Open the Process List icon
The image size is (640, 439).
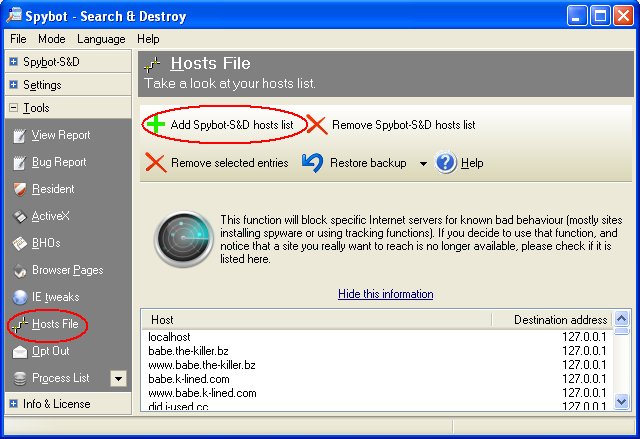(x=19, y=379)
